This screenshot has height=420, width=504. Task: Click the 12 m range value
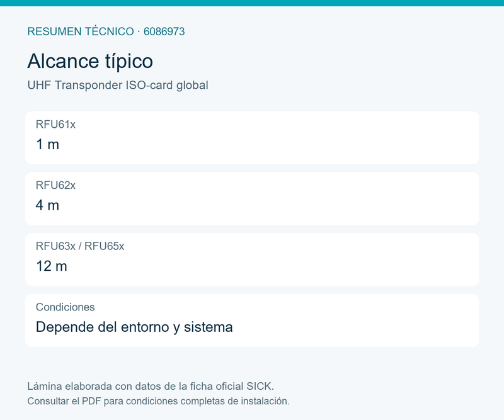pyautogui.click(x=52, y=266)
